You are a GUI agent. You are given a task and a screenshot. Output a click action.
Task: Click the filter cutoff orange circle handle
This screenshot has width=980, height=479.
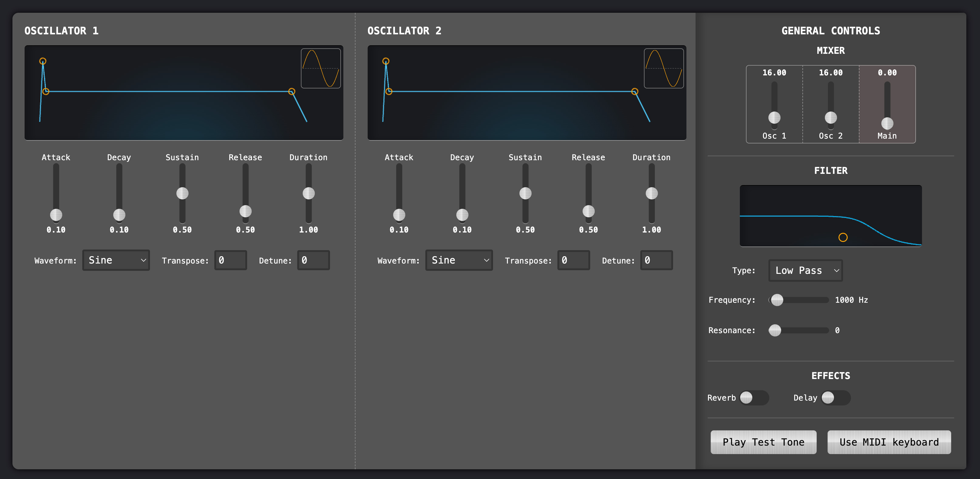(x=843, y=238)
